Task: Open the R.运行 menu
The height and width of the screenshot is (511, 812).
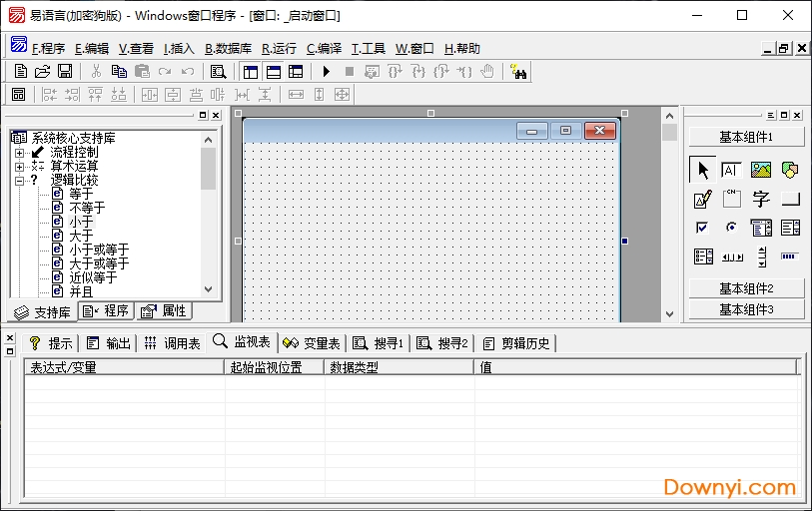Action: click(279, 49)
